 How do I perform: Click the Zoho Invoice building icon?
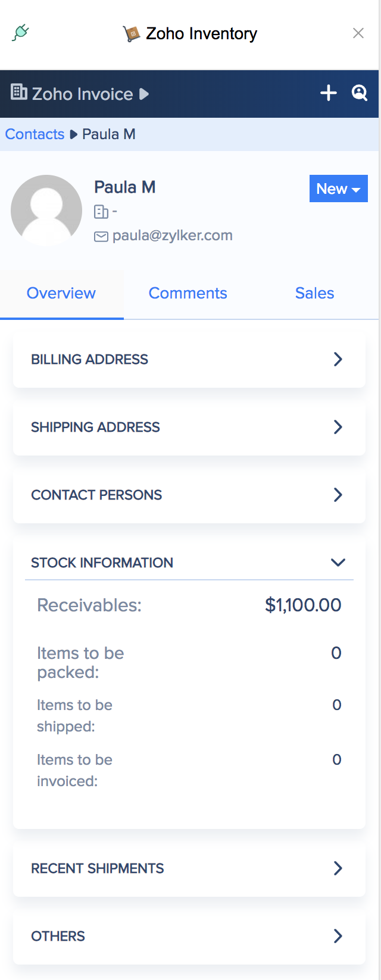click(x=19, y=92)
